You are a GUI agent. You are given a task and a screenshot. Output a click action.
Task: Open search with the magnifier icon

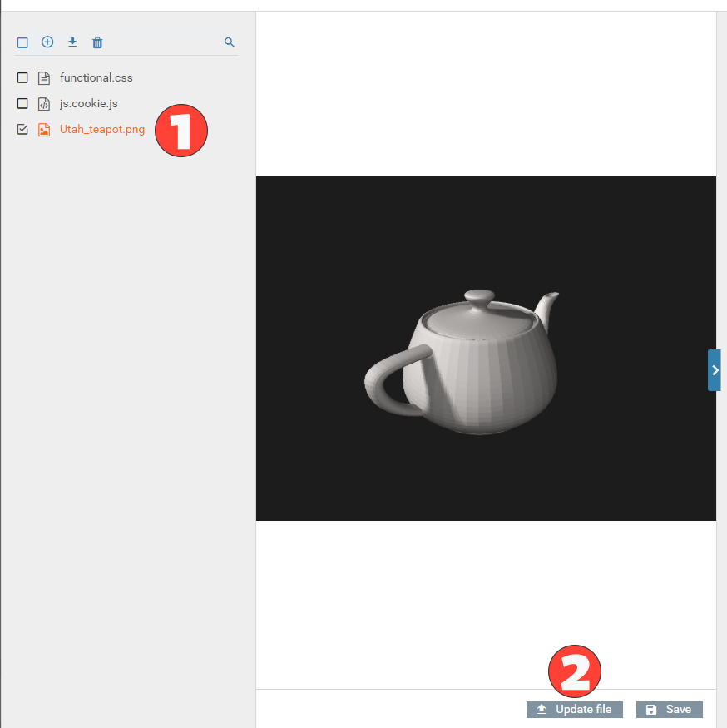click(230, 42)
